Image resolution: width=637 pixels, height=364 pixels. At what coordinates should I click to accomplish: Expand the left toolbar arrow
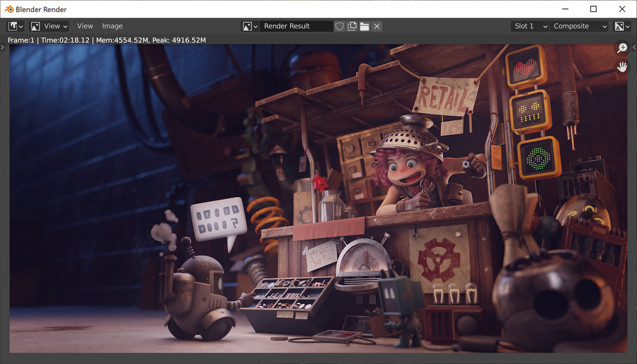2,47
